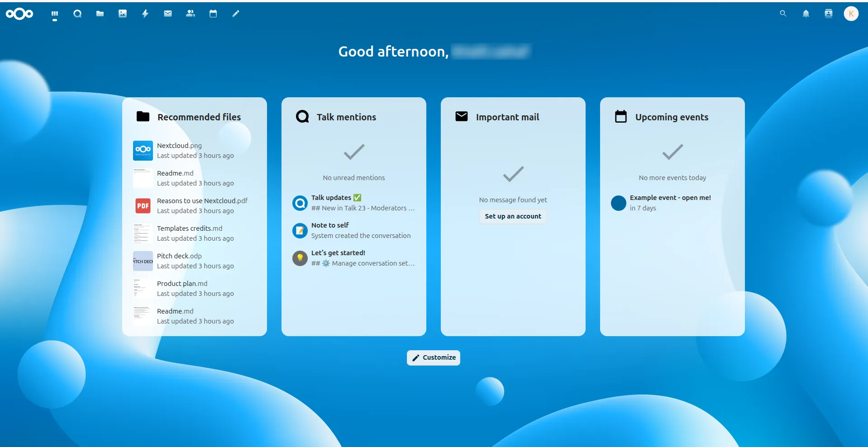Click the Upcoming events heading

point(672,117)
